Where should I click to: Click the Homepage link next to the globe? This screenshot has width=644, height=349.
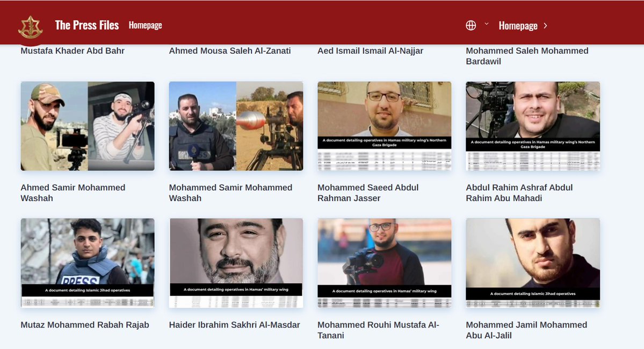point(518,26)
